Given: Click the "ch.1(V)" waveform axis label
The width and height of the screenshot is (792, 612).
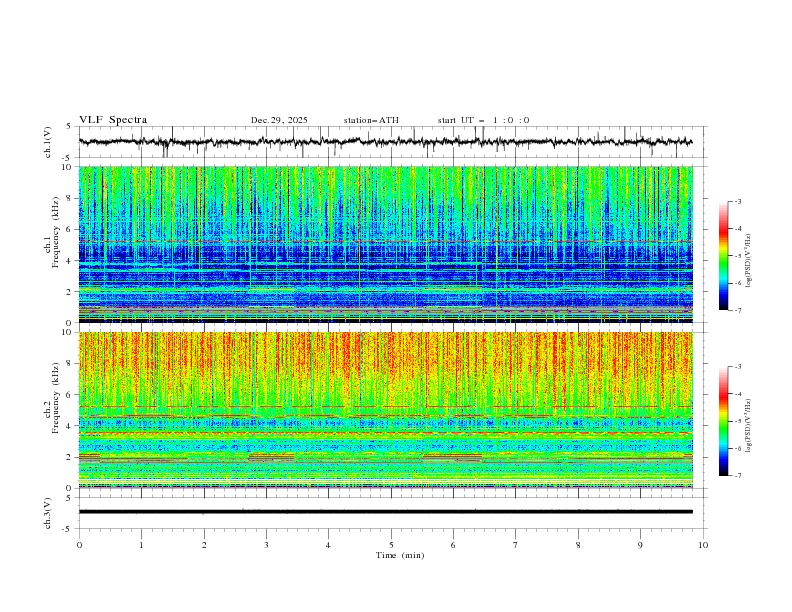Looking at the screenshot, I should coord(48,142).
